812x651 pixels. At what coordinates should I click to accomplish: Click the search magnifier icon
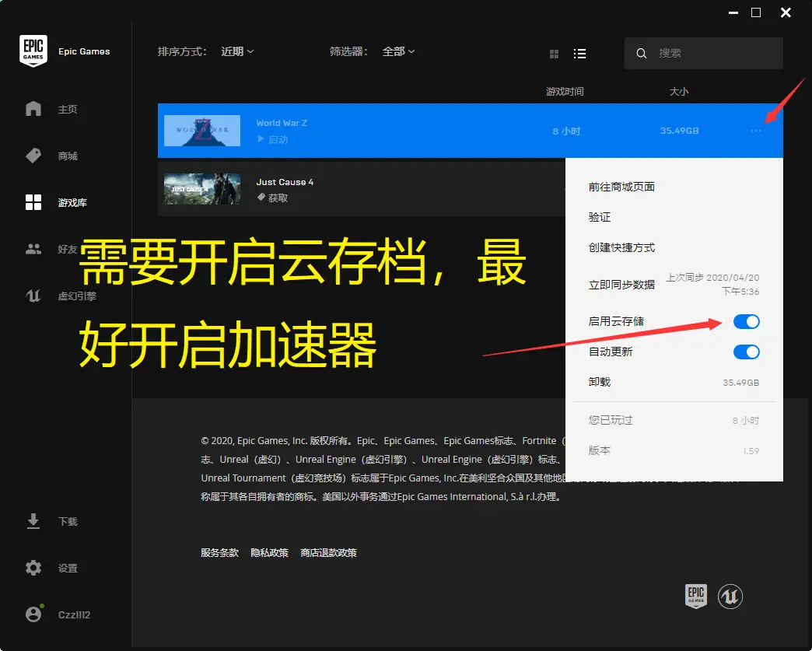coord(641,54)
